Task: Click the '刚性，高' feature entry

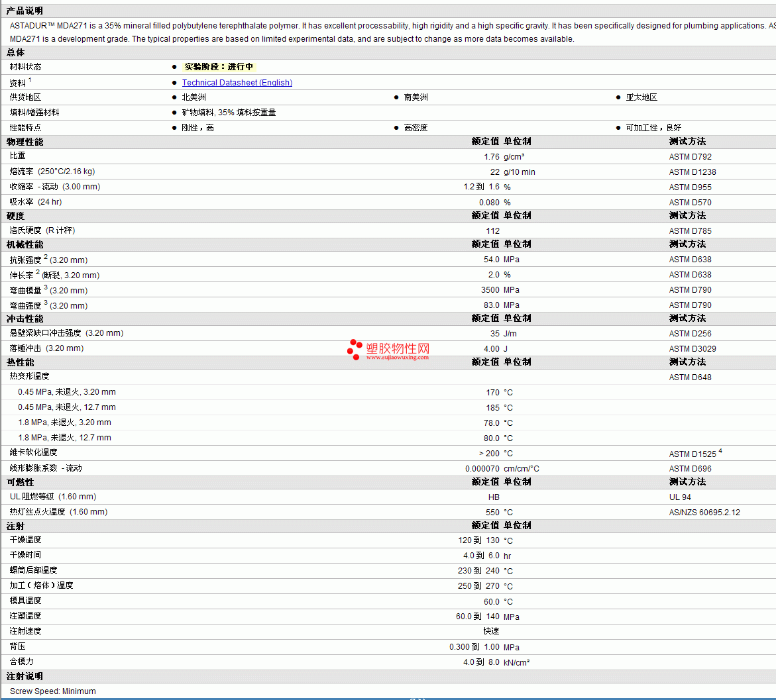Action: [x=198, y=128]
